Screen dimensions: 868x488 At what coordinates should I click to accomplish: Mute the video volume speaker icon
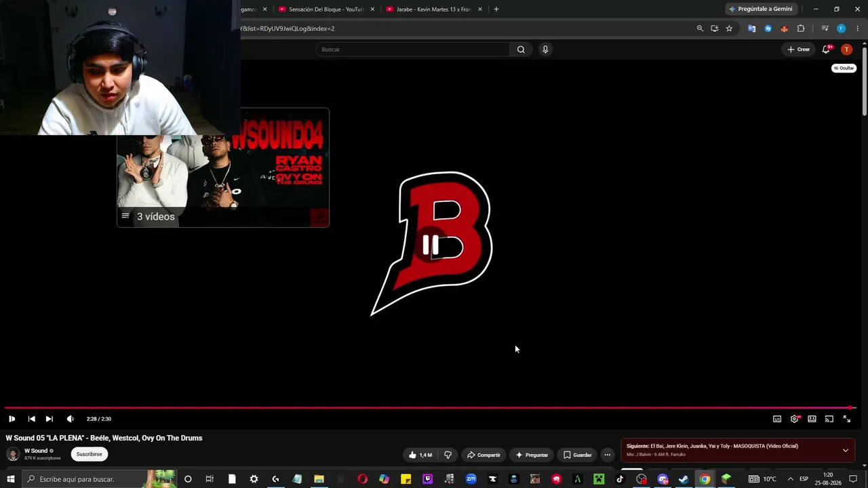[70, 419]
